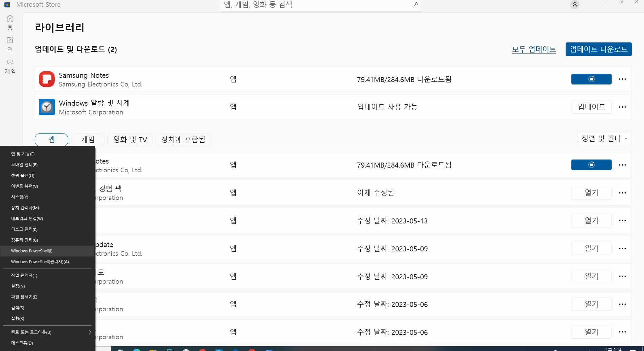The width and height of the screenshot is (644, 351).
Task: Click the 라이브러리 page heading
Action: (60, 27)
